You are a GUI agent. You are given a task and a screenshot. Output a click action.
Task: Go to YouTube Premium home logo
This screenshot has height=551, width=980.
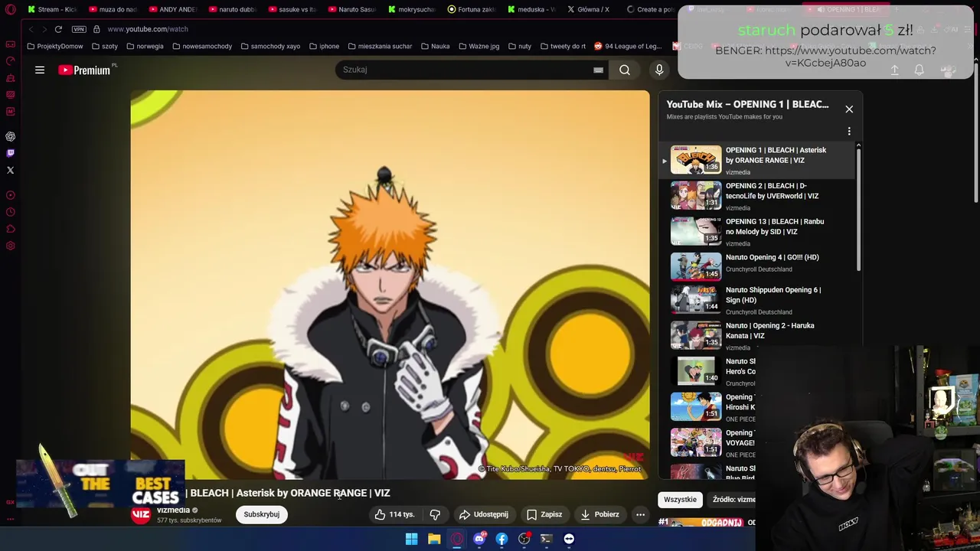point(84,70)
